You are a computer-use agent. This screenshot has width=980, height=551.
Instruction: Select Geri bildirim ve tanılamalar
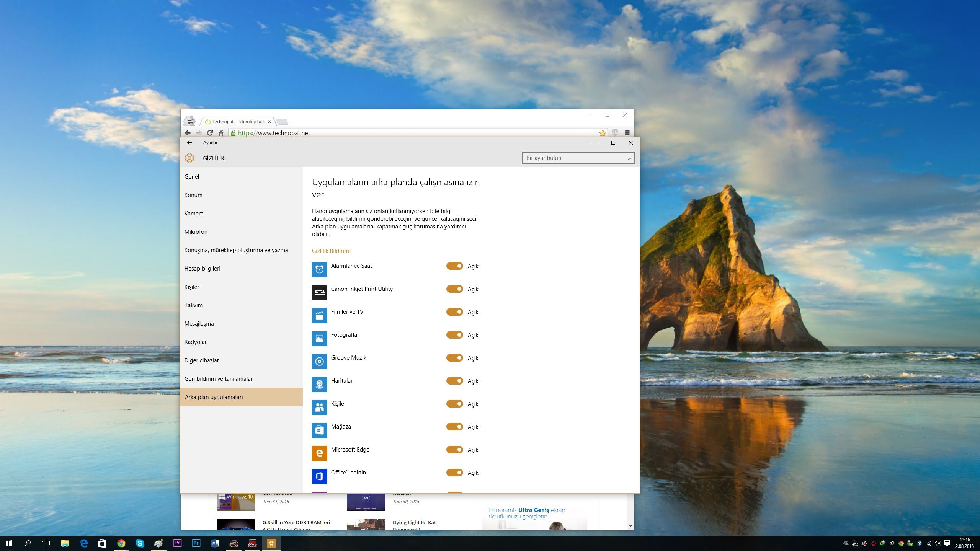click(218, 379)
